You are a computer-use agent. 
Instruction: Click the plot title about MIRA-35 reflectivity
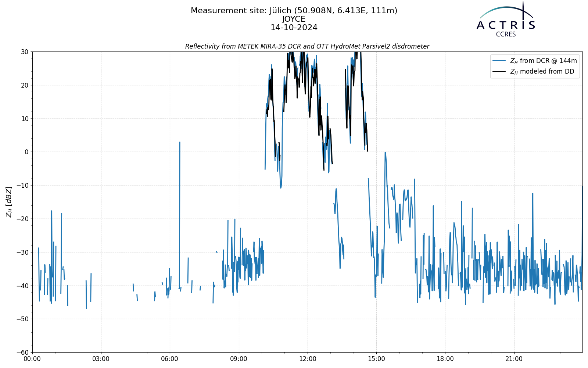(x=307, y=46)
